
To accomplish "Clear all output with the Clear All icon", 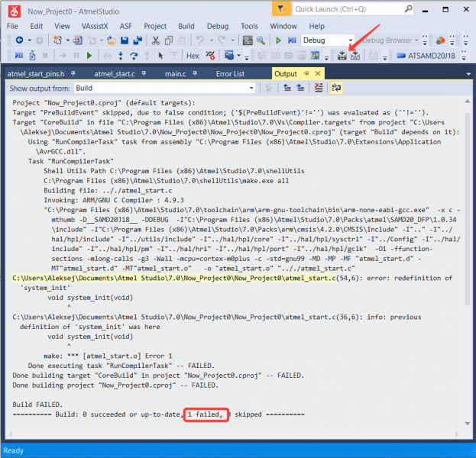I will click(319, 88).
